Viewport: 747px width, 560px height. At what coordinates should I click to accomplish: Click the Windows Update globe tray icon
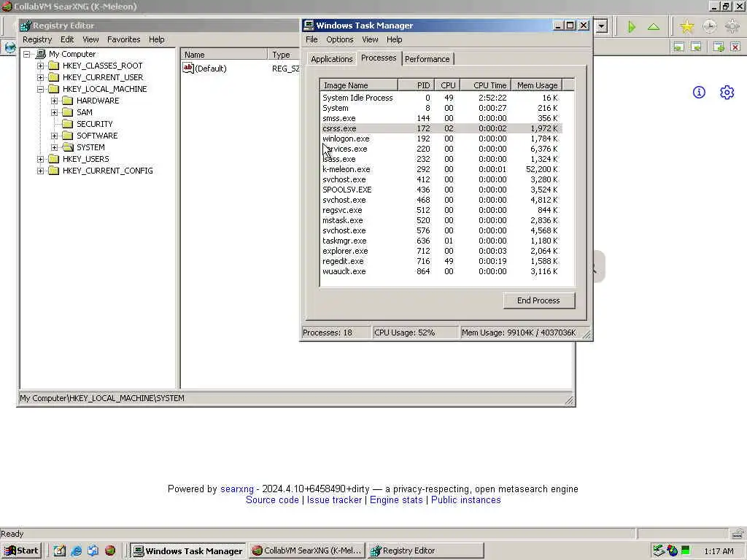(x=672, y=551)
